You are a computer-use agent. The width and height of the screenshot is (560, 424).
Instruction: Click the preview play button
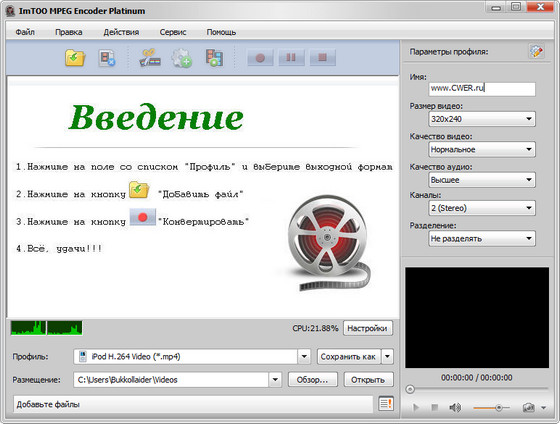[416, 407]
